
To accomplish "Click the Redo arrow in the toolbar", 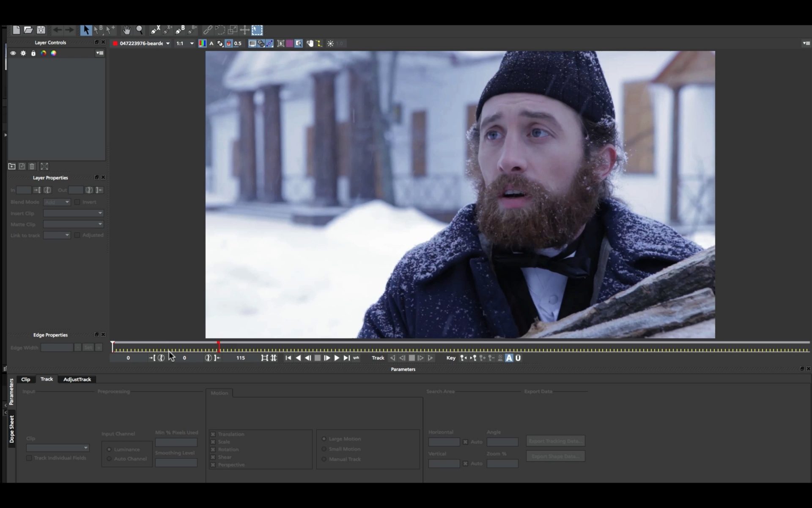I will tap(69, 30).
